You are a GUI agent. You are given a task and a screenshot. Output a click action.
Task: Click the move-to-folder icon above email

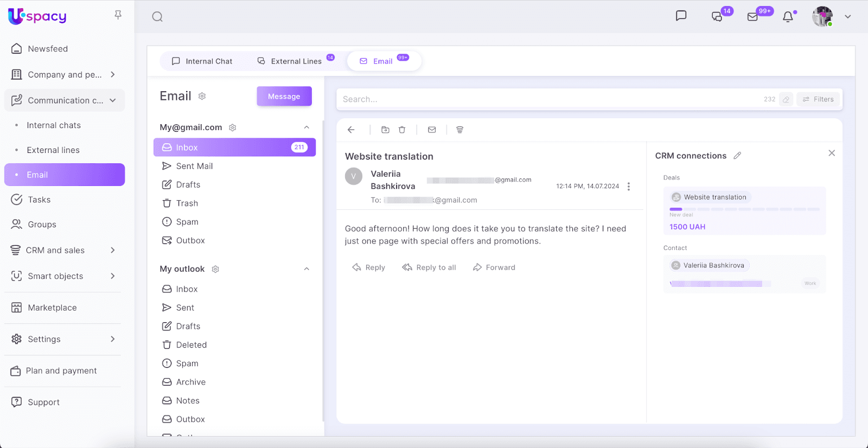tap(385, 130)
